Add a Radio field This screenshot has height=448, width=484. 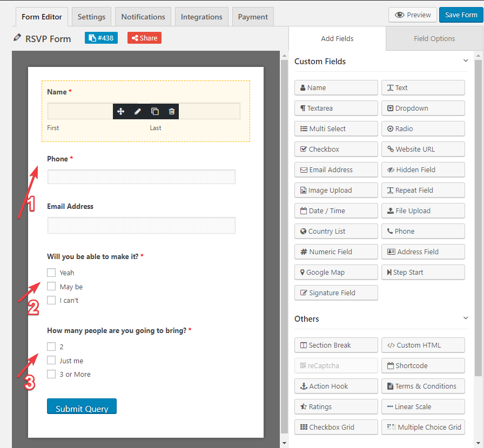[x=423, y=128]
